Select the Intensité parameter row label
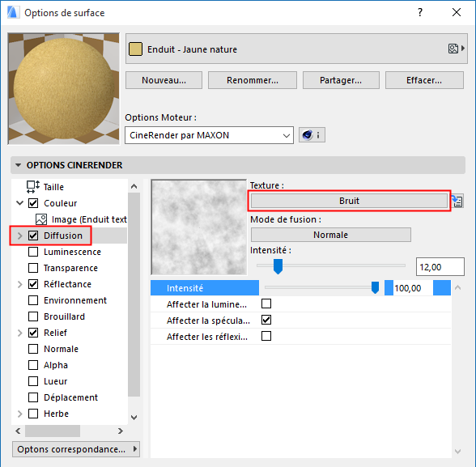Screen dimensions: 476x467 [x=185, y=288]
